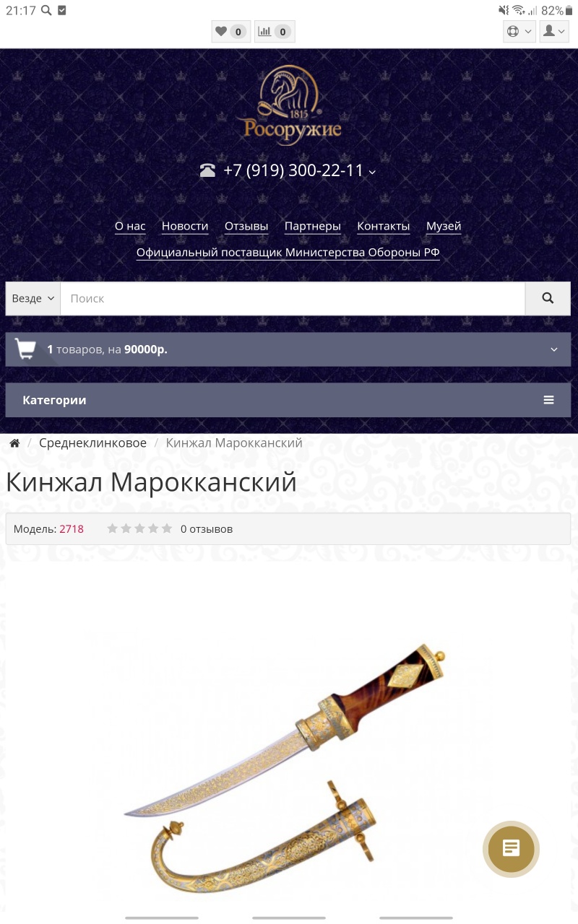Click the magnifier search button
Image resolution: width=578 pixels, height=924 pixels.
(x=548, y=298)
